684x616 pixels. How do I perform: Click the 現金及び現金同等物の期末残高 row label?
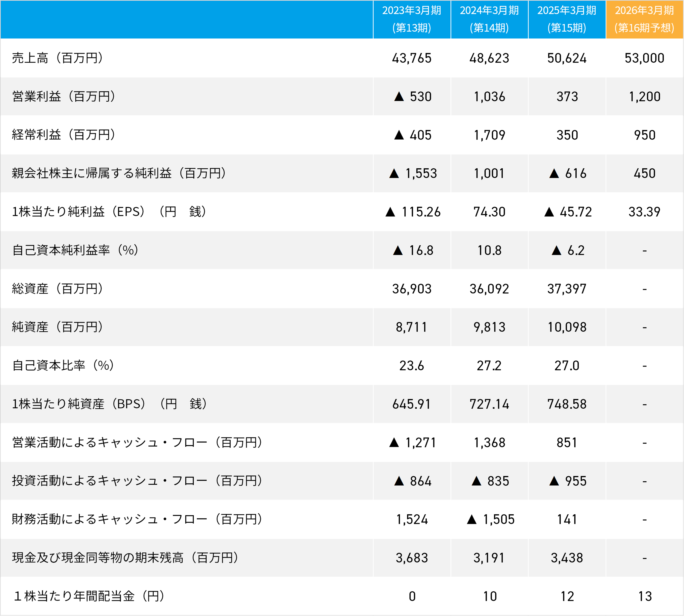(125, 557)
